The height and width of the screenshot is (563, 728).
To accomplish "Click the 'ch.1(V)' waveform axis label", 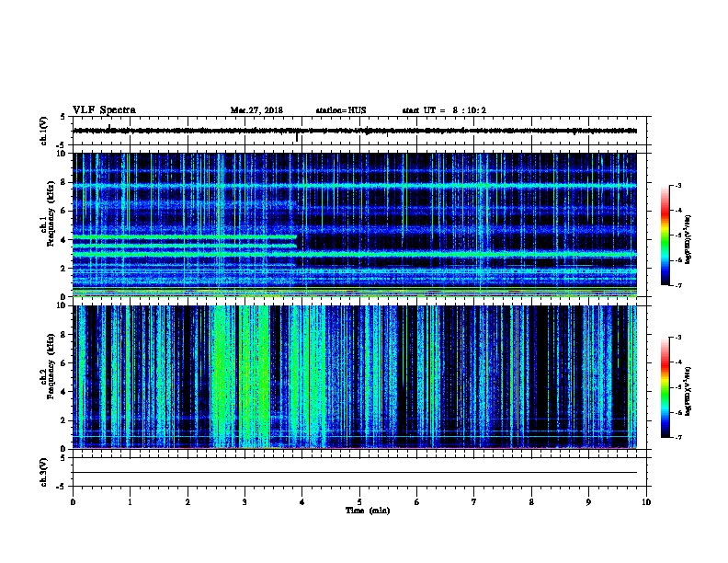I will [43, 131].
